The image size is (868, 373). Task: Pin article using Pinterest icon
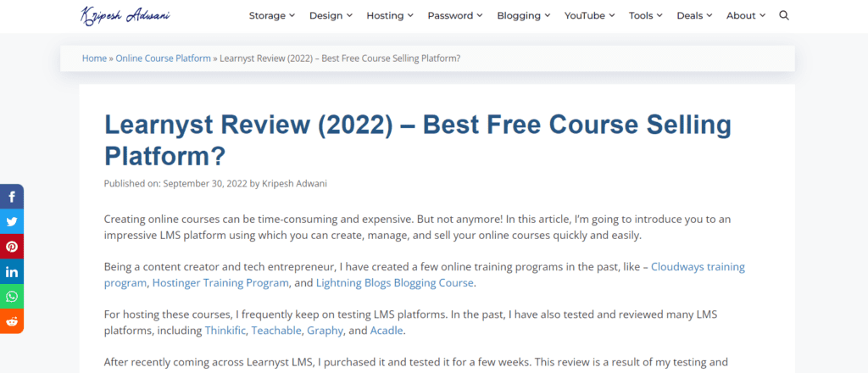click(12, 247)
